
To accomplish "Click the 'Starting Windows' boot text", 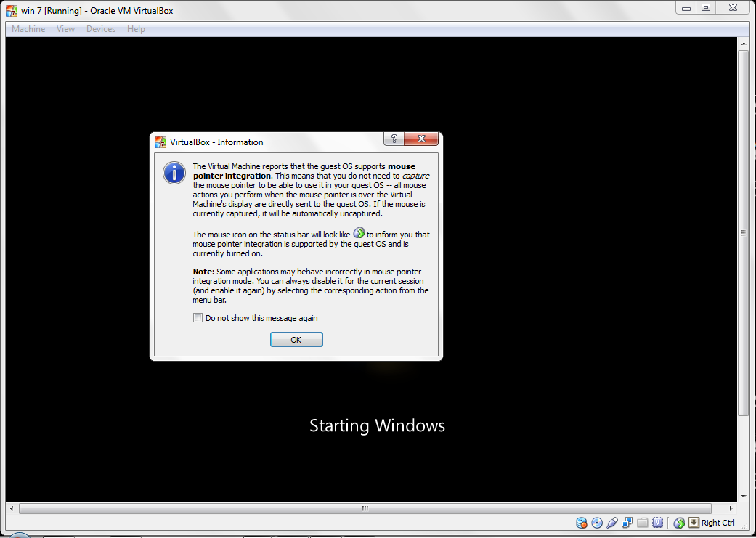I will 377,425.
